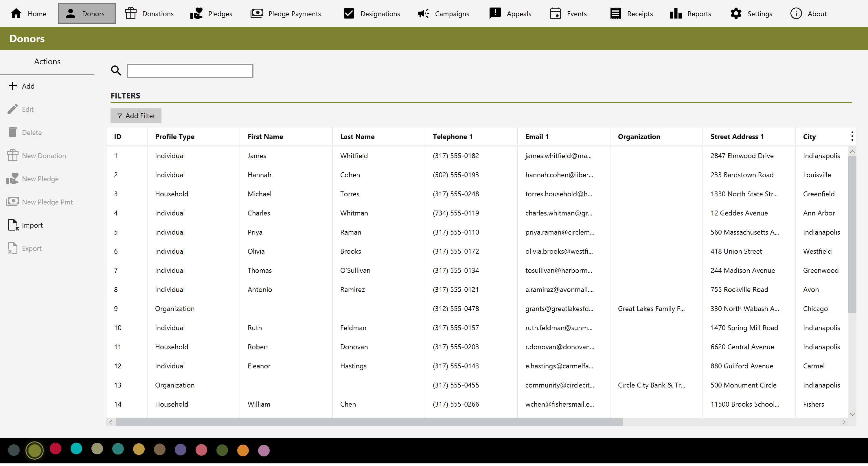Click the Edit pencil icon

(x=13, y=109)
